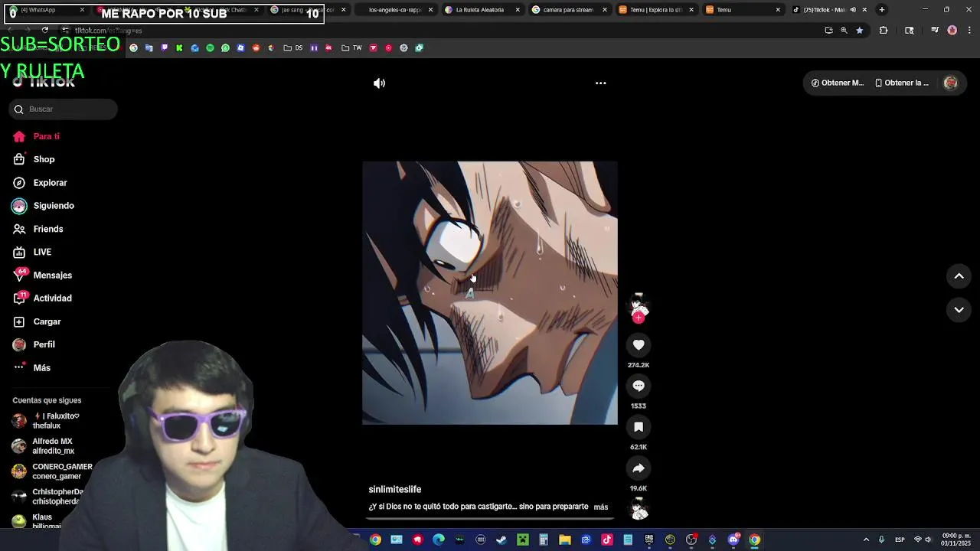980x551 pixels.
Task: Open Steam from the taskbar
Action: [x=501, y=540]
